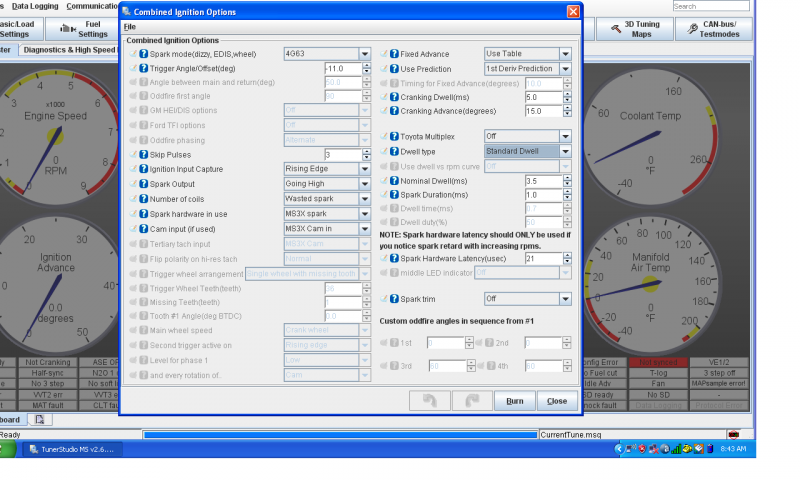Open the Use Prediction dropdown

click(x=566, y=68)
